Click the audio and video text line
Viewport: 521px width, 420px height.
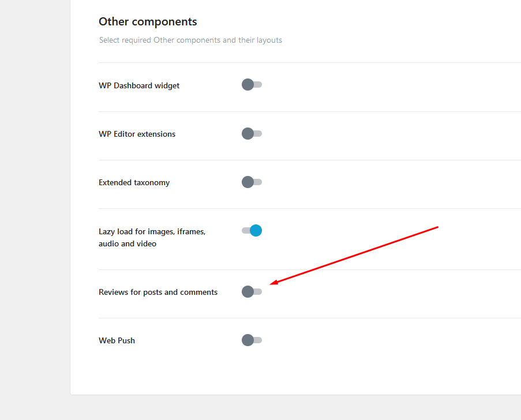[128, 244]
